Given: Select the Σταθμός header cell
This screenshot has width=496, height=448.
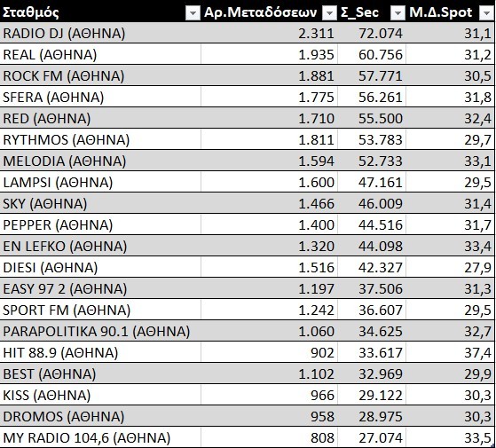Looking at the screenshot, I should tap(100, 12).
